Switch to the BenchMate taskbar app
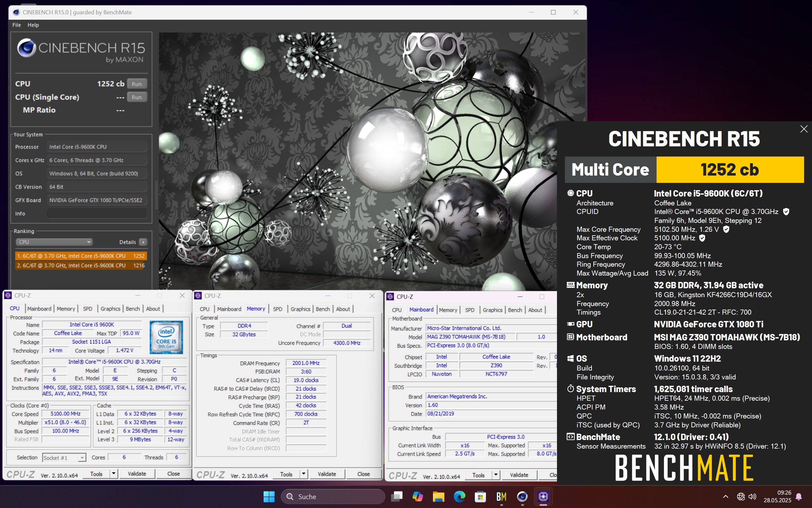This screenshot has width=812, height=508. coord(501,496)
